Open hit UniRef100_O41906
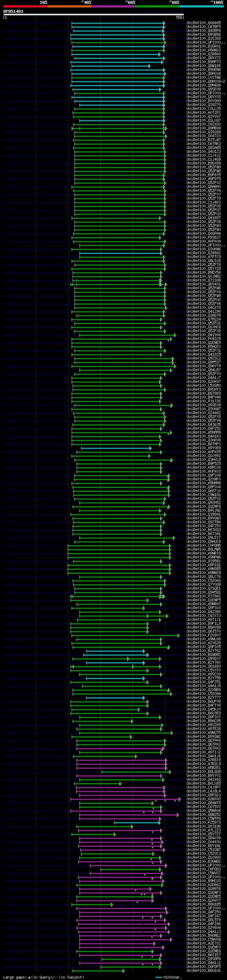227x980 pixels. pyautogui.click(x=203, y=335)
